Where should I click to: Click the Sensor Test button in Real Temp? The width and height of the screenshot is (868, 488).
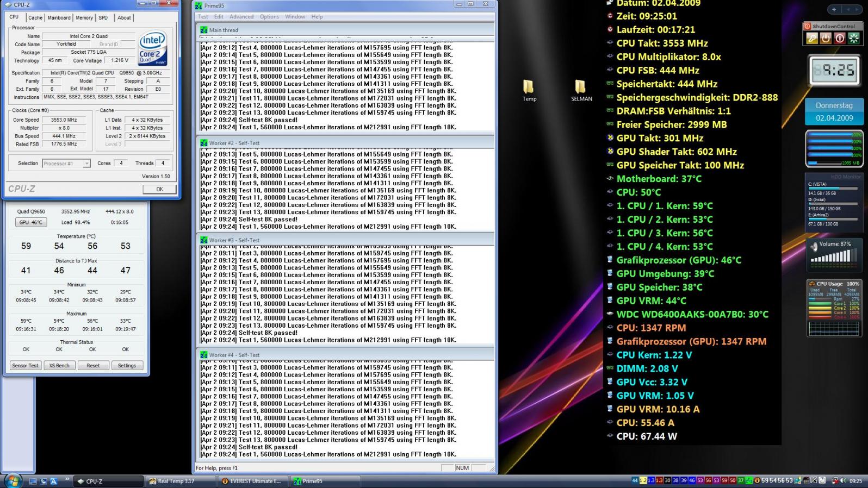click(x=26, y=366)
